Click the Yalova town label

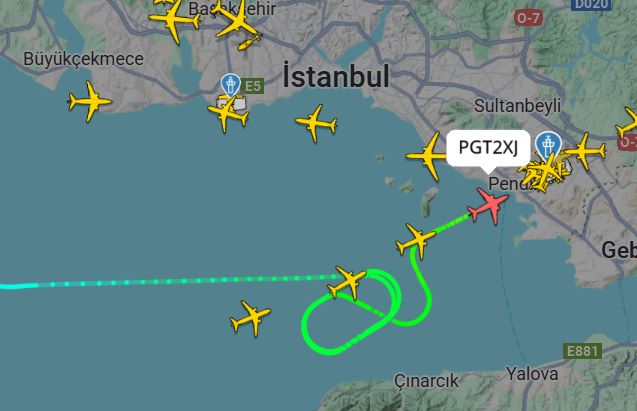(532, 373)
